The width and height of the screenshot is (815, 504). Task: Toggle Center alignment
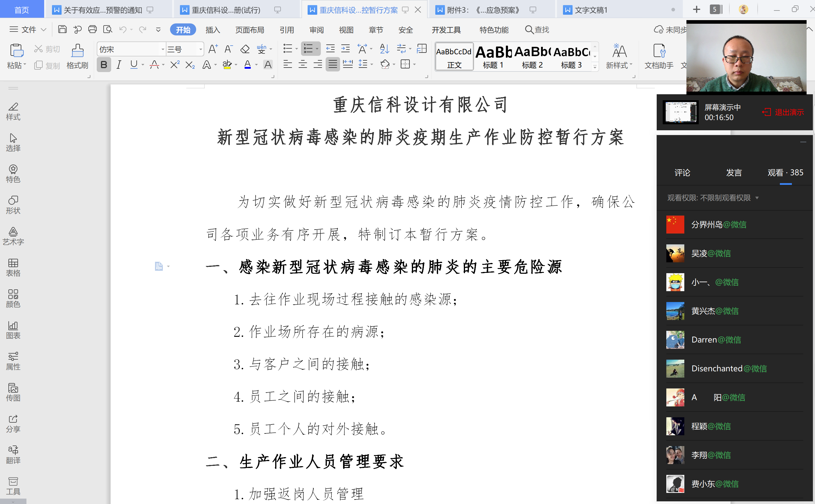303,64
